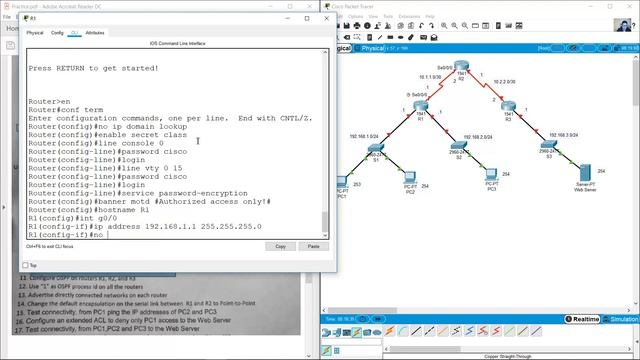Image resolution: width=640 pixels, height=360 pixels.
Task: Click the Redo arrow in Packet Tracer toolbar
Action: click(431, 26)
